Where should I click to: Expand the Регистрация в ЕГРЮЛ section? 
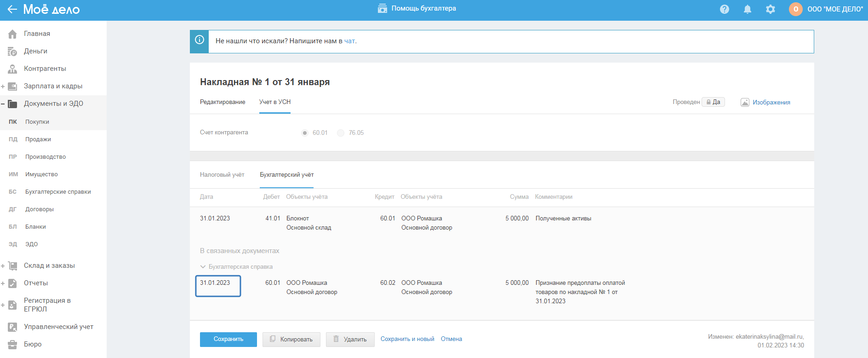(x=3, y=305)
